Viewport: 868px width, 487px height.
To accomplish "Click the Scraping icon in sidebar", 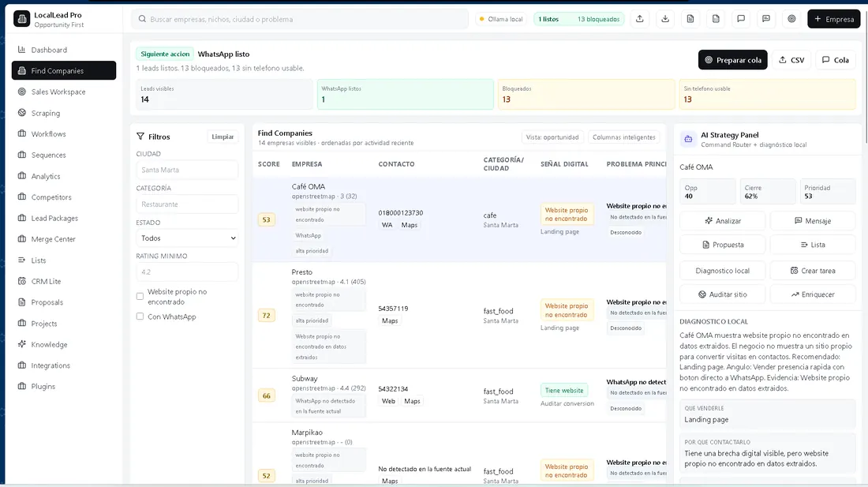I will (21, 112).
